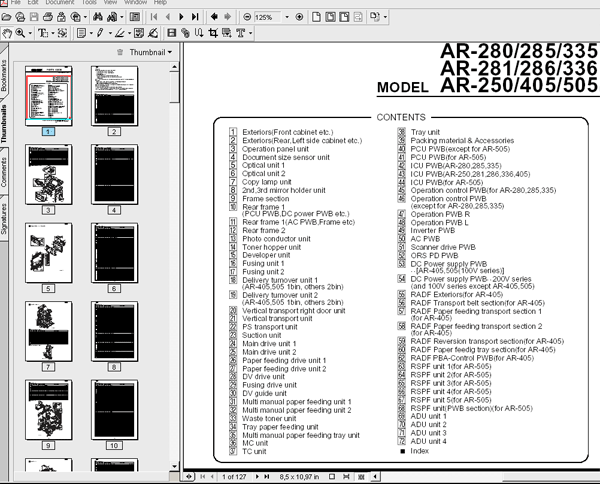This screenshot has height=484, width=600.
Task: Open the zoom percentage dropdown showing 125%
Action: pyautogui.click(x=286, y=17)
